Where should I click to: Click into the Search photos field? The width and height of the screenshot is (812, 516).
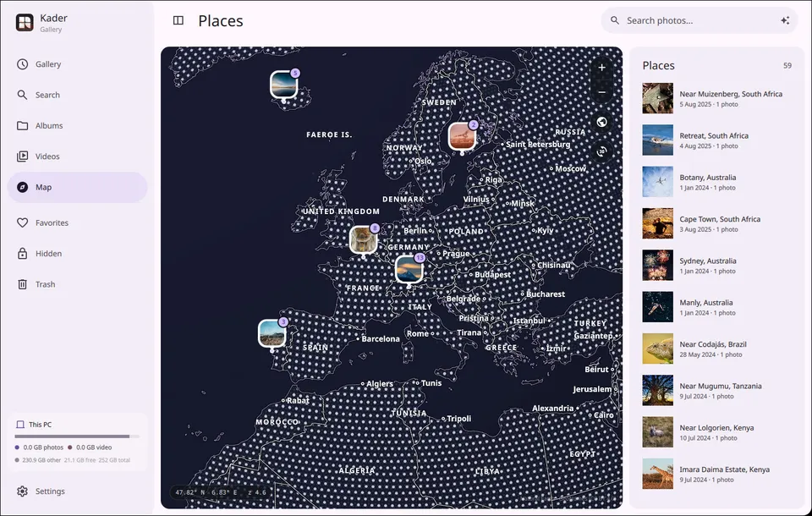coord(700,20)
